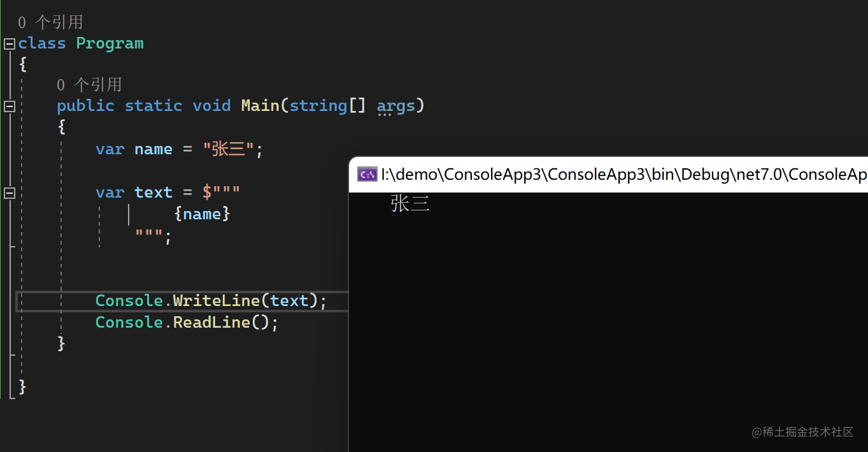Click the text variable in its declaration
Viewport: 868px width, 452px height.
click(153, 193)
